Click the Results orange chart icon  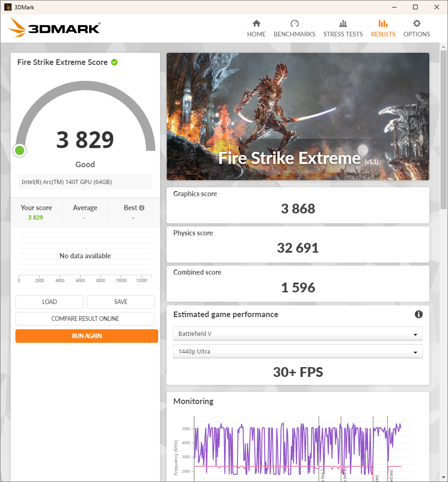[x=383, y=23]
